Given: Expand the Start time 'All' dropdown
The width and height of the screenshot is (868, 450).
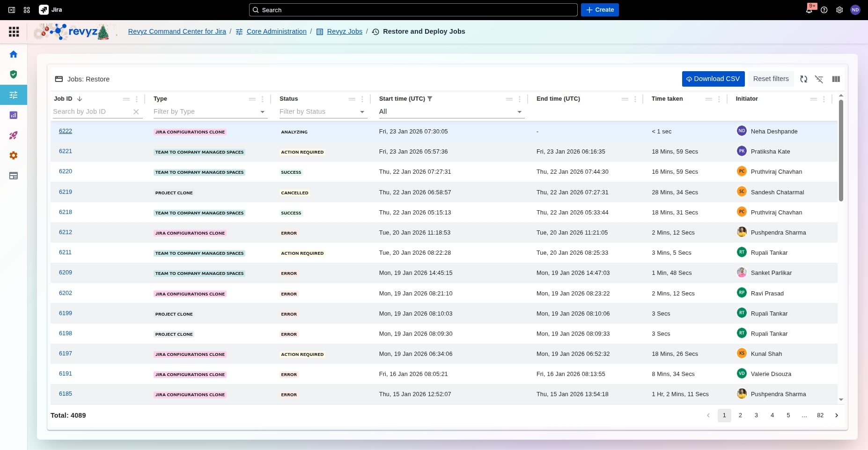Looking at the screenshot, I should (519, 112).
